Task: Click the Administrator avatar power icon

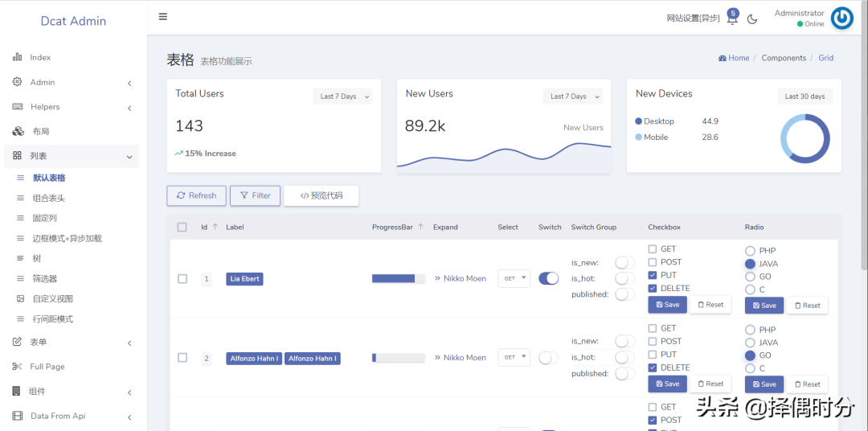Action: tap(841, 18)
